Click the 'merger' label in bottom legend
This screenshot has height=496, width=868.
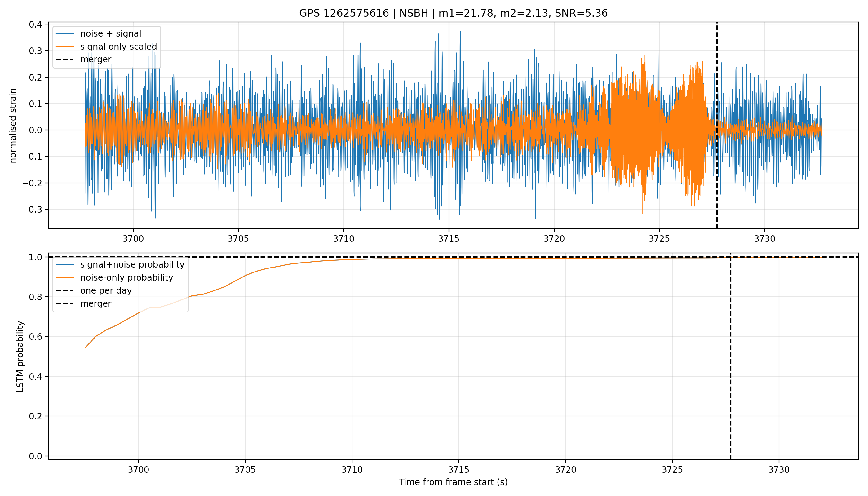pos(96,303)
